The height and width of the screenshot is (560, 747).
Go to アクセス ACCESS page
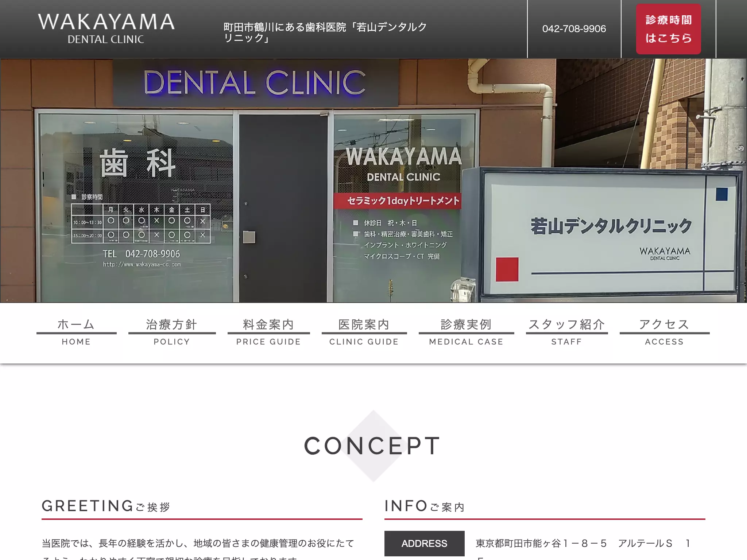(x=664, y=332)
